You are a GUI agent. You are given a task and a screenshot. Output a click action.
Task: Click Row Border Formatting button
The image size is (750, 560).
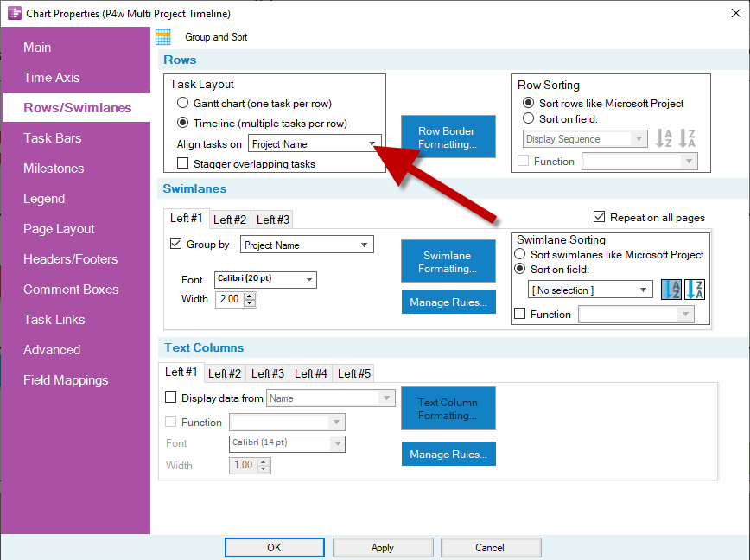(448, 137)
